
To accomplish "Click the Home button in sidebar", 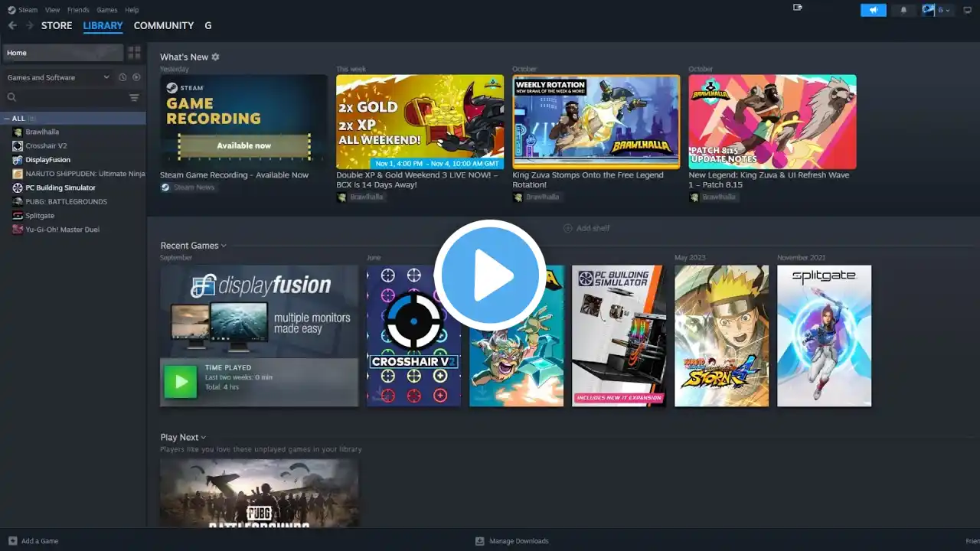I will coord(63,53).
